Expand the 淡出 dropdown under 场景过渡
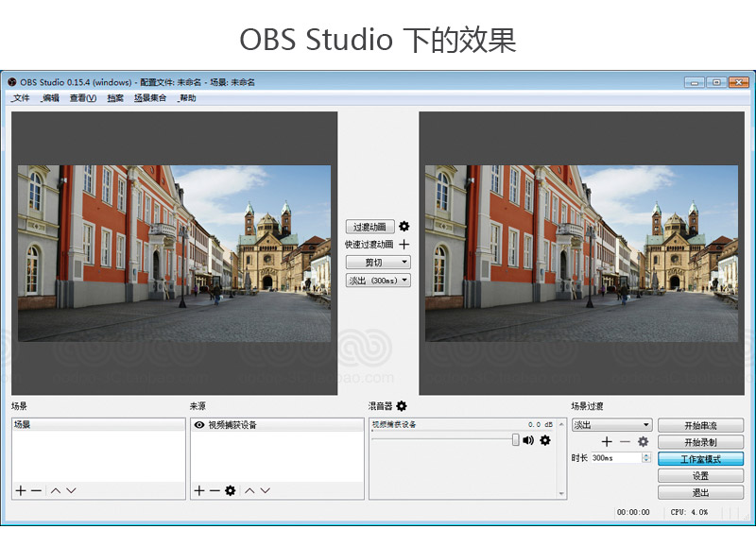The height and width of the screenshot is (546, 756). click(x=611, y=424)
